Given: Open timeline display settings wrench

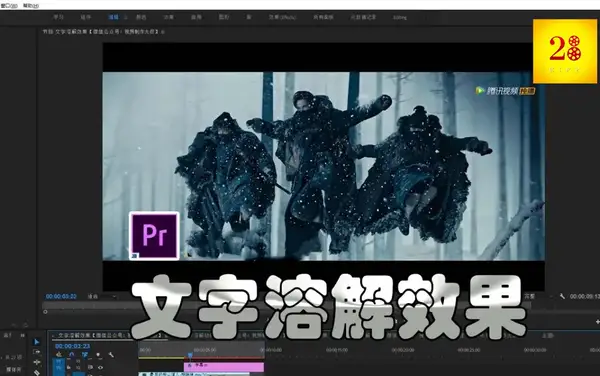Looking at the screenshot, I should coord(111,355).
